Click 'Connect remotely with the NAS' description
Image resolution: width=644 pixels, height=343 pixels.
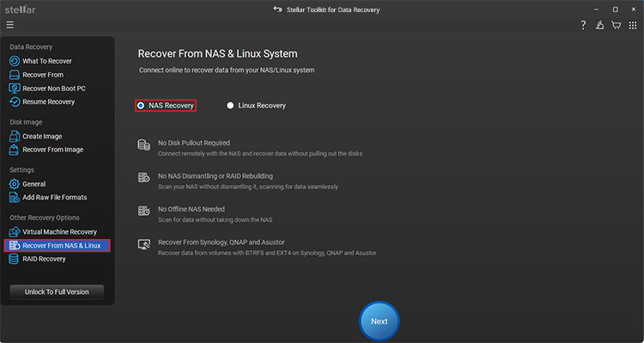[x=260, y=153]
